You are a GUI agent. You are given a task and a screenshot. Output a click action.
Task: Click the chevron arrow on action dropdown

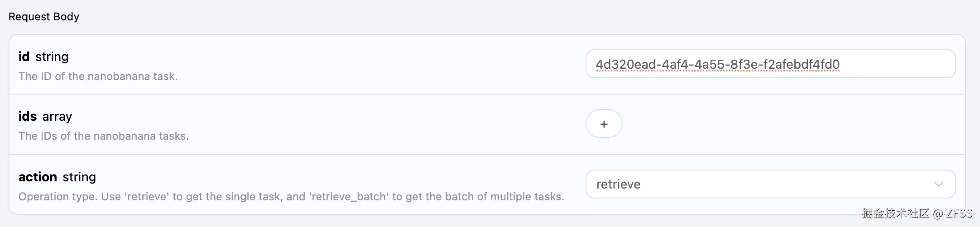click(x=938, y=184)
